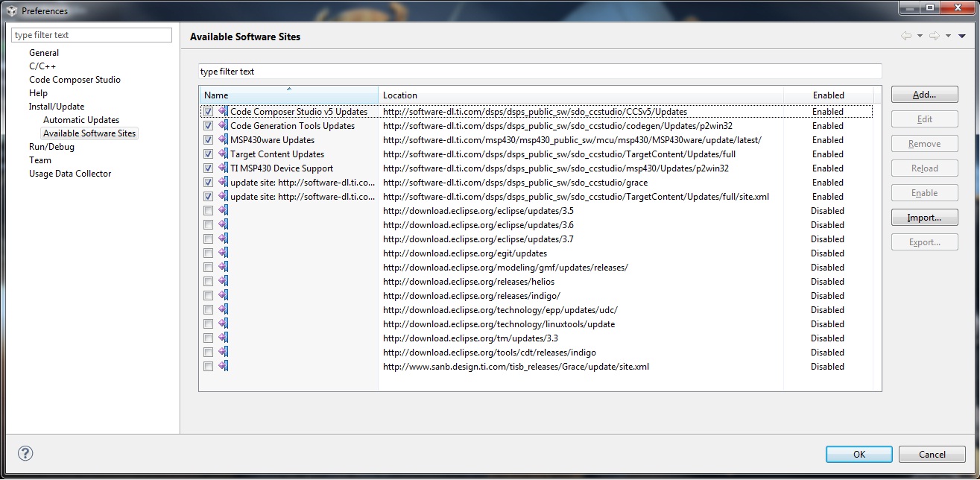Click the Add button to create a site
The width and height of the screenshot is (980, 480).
click(x=924, y=94)
